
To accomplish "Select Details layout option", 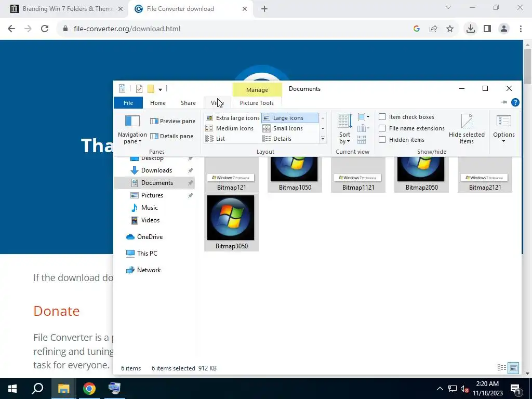I will 277,138.
